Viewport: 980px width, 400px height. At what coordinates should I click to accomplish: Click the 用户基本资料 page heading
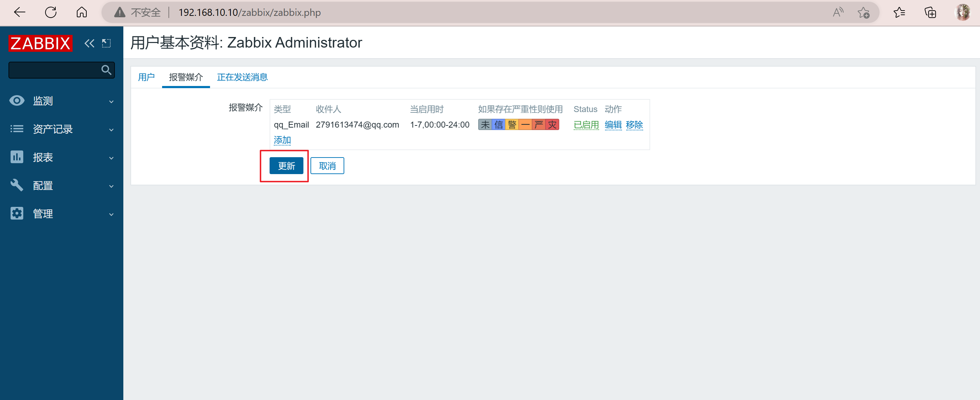pyautogui.click(x=246, y=42)
